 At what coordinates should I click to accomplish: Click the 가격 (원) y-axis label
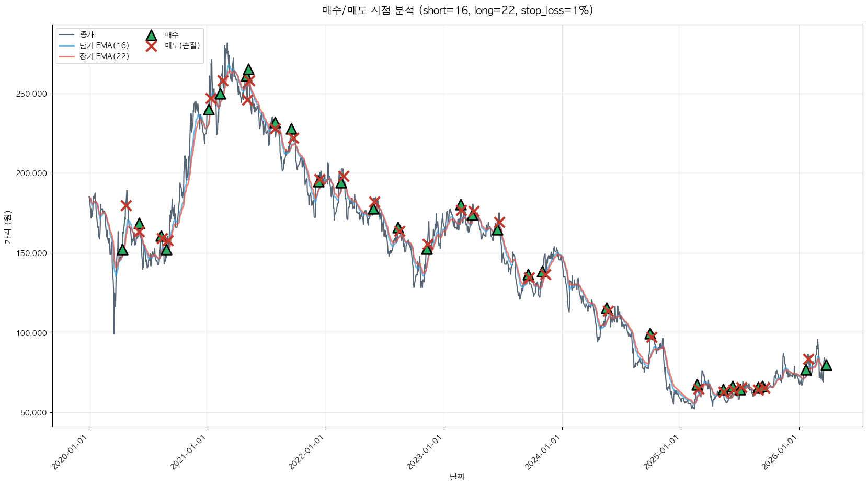7,226
